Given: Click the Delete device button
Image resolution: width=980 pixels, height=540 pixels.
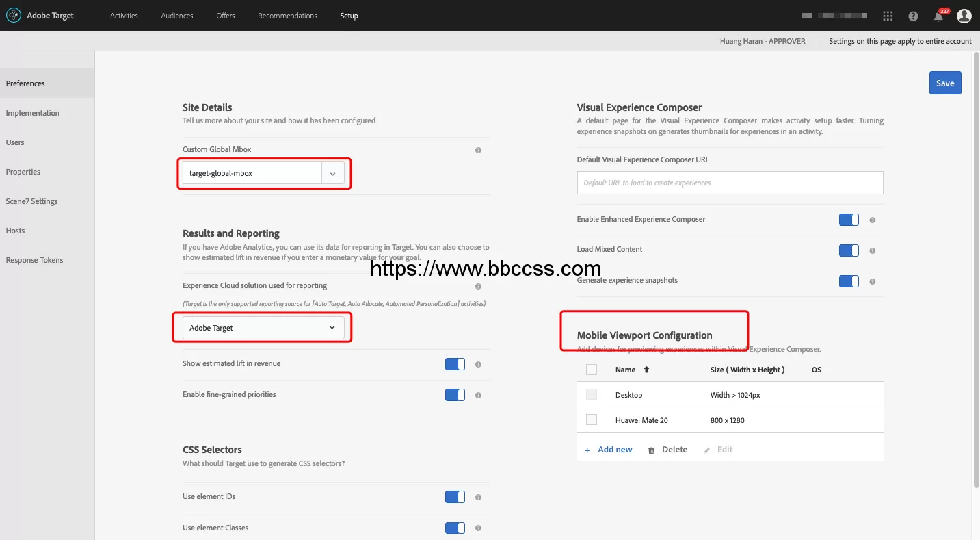Looking at the screenshot, I should [667, 450].
